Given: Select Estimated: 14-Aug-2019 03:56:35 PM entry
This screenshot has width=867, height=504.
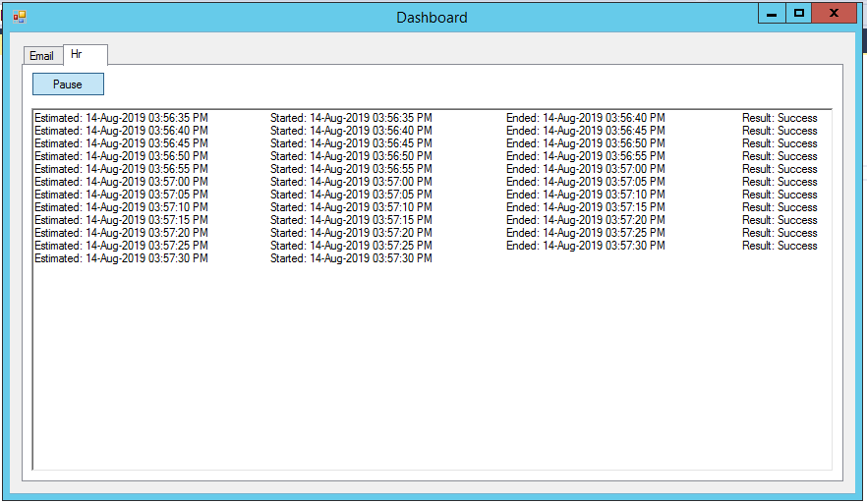Looking at the screenshot, I should [121, 118].
